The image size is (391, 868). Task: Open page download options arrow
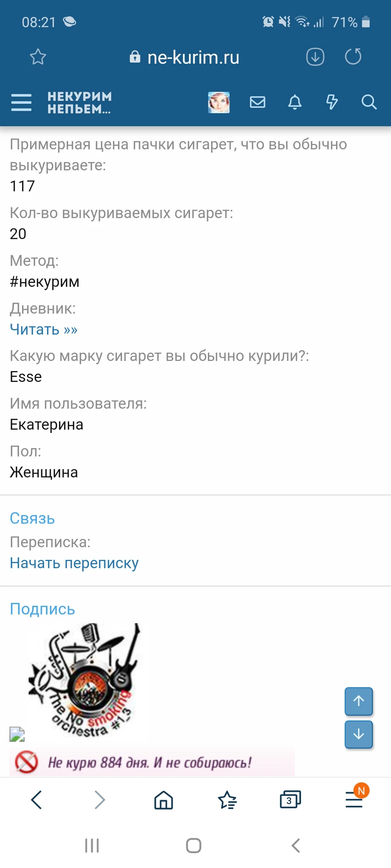click(x=315, y=57)
